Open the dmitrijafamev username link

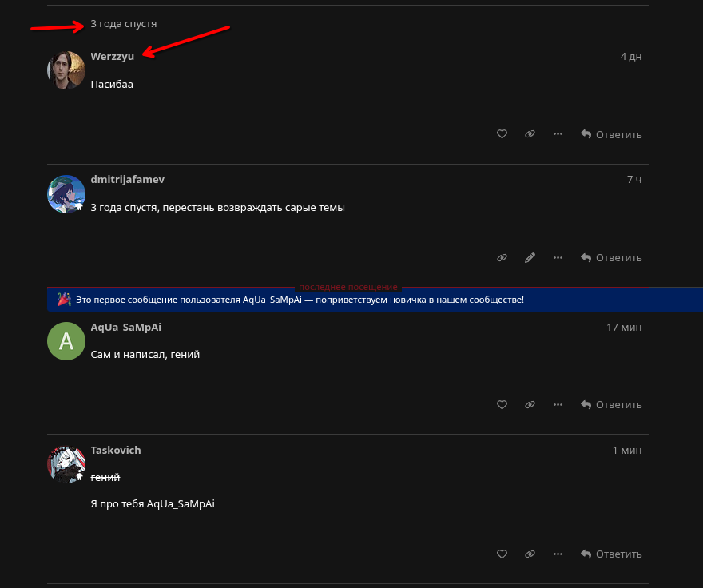click(x=128, y=179)
